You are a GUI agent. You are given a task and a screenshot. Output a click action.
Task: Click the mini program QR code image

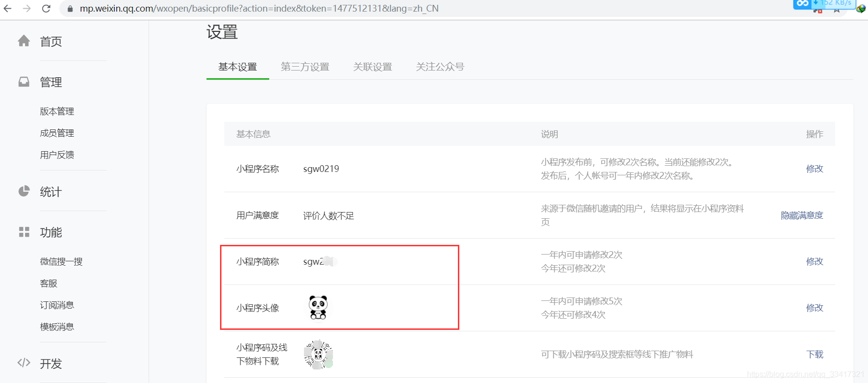point(318,354)
